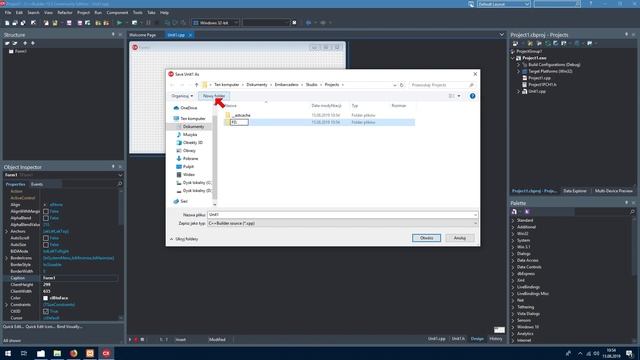640x360 pixels.
Task: Click the up-arrow icon in Save dialog
Action: pyautogui.click(x=196, y=85)
